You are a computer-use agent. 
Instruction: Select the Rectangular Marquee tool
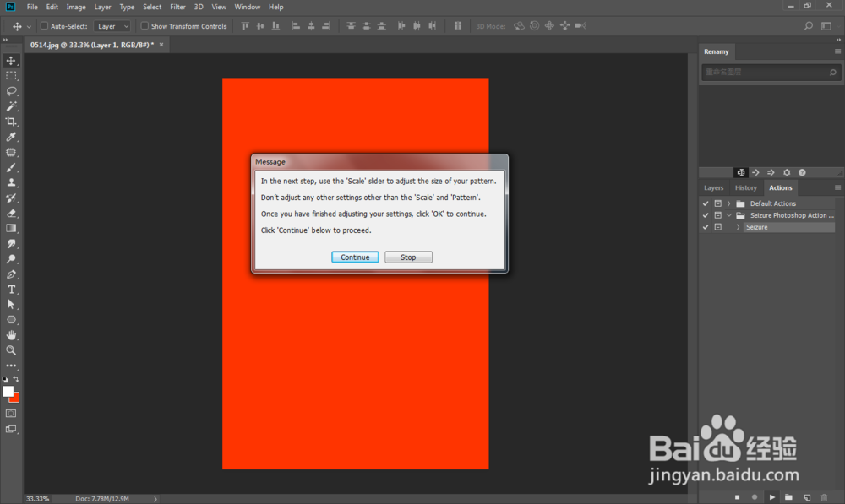[x=11, y=76]
